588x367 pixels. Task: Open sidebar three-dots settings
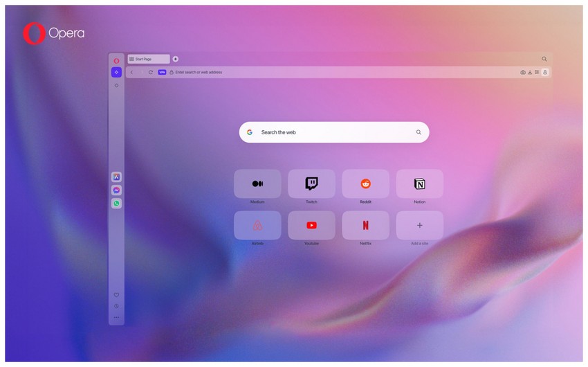pyautogui.click(x=117, y=317)
